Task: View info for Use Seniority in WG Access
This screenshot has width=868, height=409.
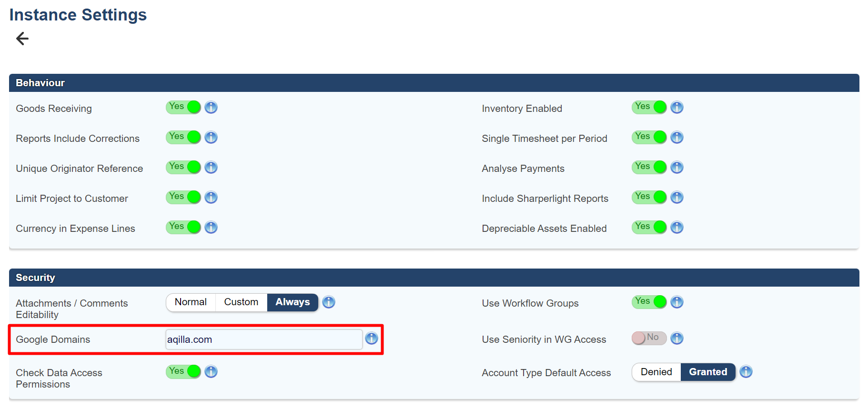Action: click(x=676, y=338)
